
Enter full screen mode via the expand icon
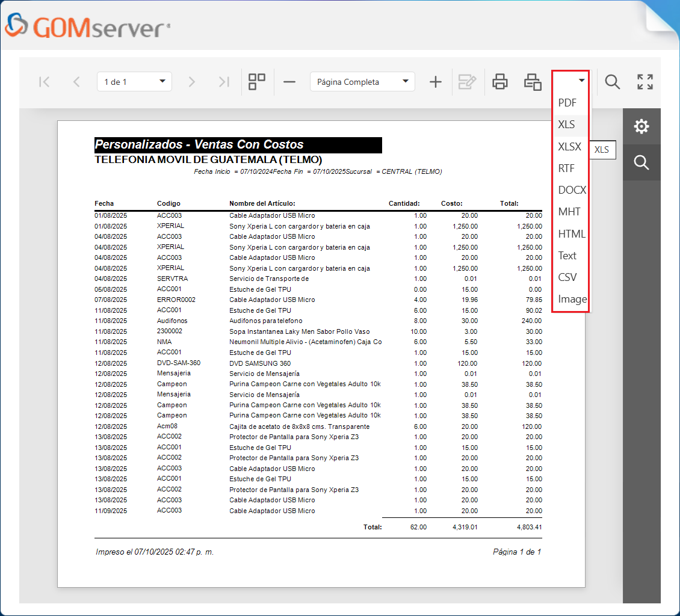coord(644,81)
